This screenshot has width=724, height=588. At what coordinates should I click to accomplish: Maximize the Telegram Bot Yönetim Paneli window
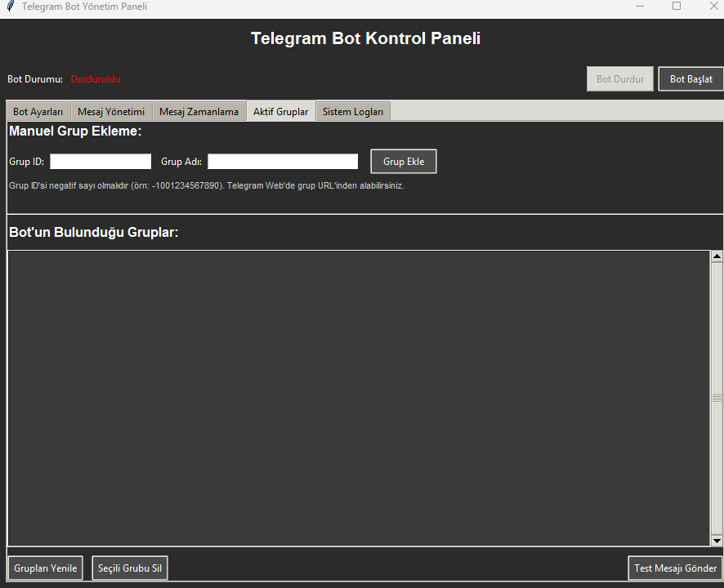[x=677, y=7]
